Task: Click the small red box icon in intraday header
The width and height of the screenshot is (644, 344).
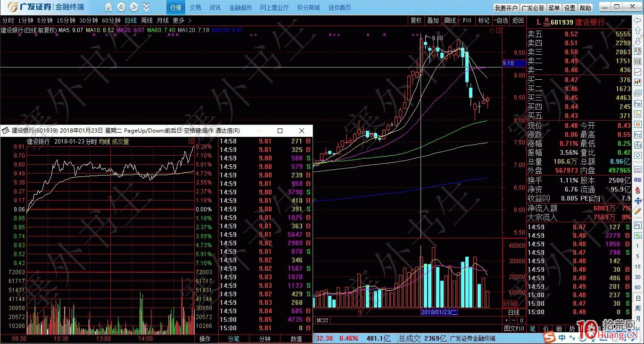Action: [x=190, y=141]
